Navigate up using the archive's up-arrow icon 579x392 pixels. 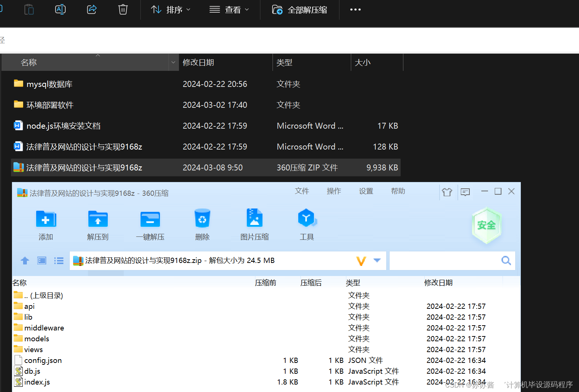[25, 260]
